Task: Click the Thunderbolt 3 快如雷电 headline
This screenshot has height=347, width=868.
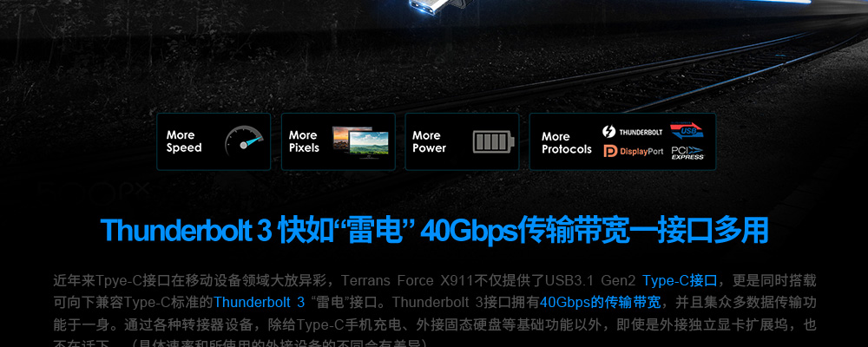Action: coord(434,231)
